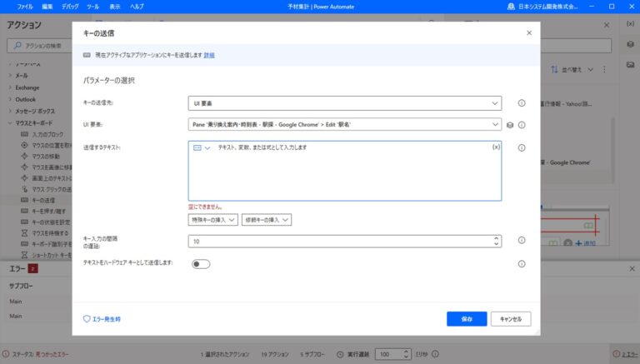Open the more options vertical dots
640x364 pixels.
click(x=604, y=70)
